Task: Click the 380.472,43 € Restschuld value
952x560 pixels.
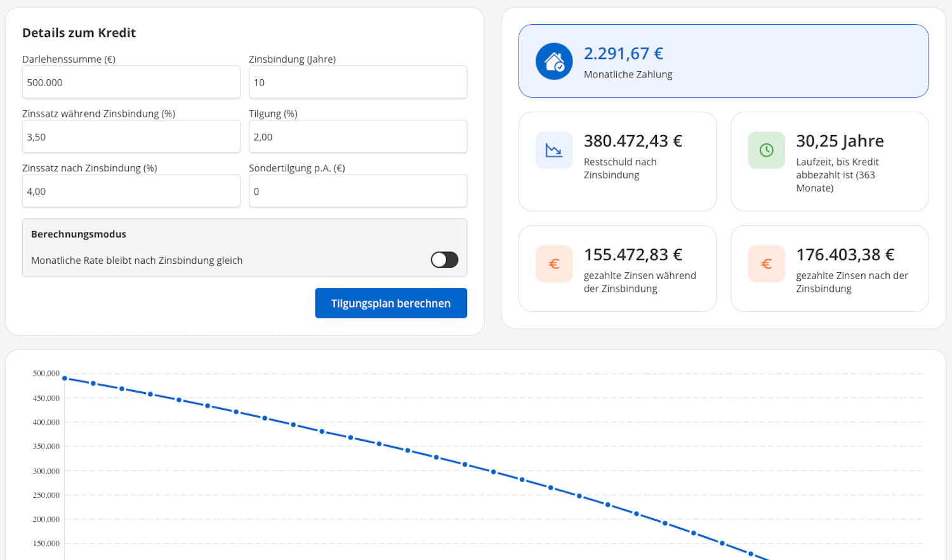Action: coord(633,141)
